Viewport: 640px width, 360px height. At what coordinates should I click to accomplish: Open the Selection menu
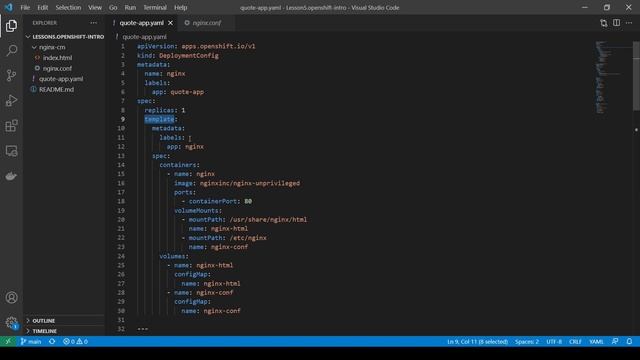68,7
